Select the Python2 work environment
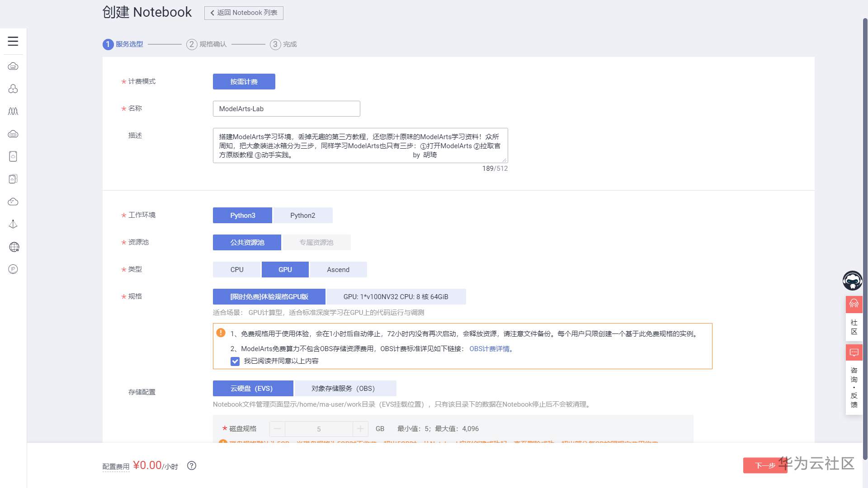Viewport: 868px width, 488px height. pos(302,216)
